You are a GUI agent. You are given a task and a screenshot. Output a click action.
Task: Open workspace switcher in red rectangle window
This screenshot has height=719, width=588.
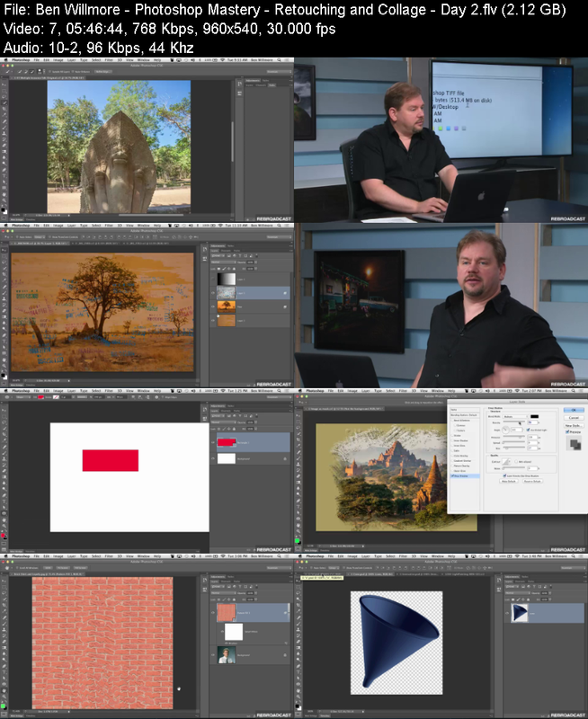click(280, 397)
